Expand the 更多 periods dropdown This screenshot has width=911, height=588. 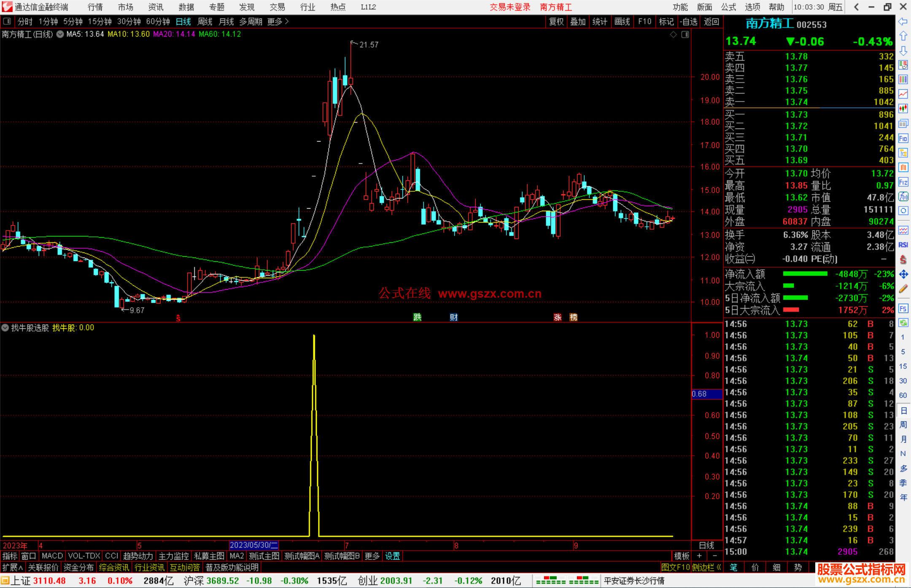pos(278,21)
